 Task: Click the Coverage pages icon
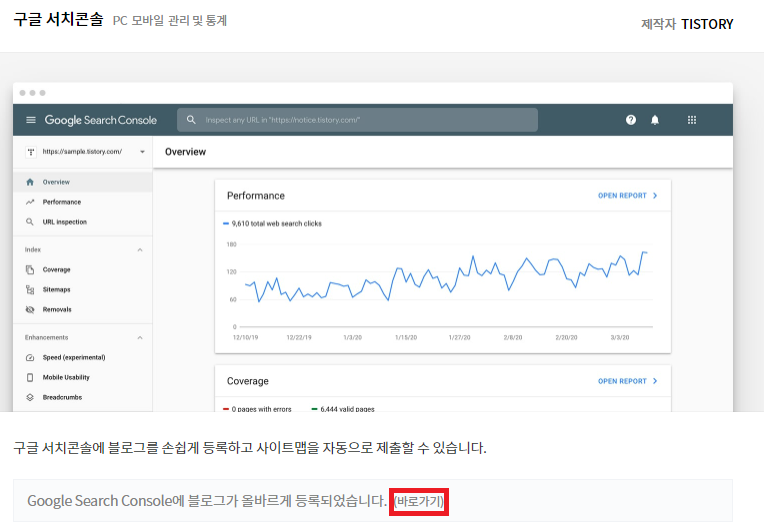(x=30, y=269)
